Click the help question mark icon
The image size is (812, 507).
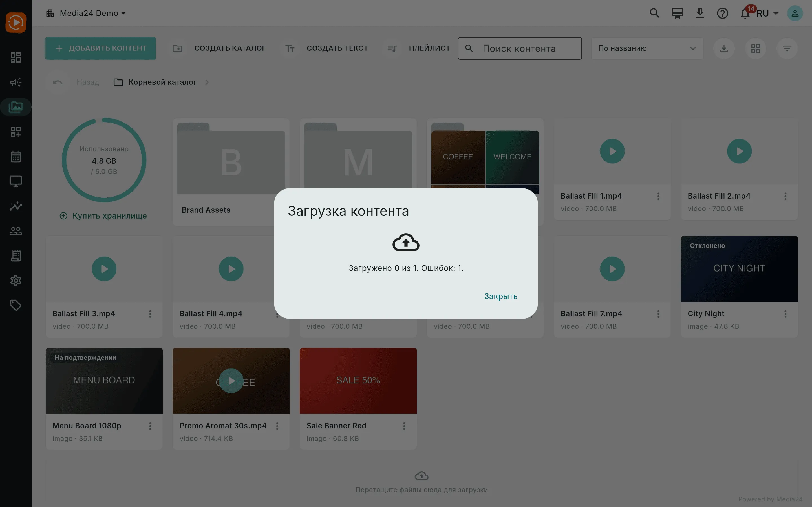(x=722, y=14)
